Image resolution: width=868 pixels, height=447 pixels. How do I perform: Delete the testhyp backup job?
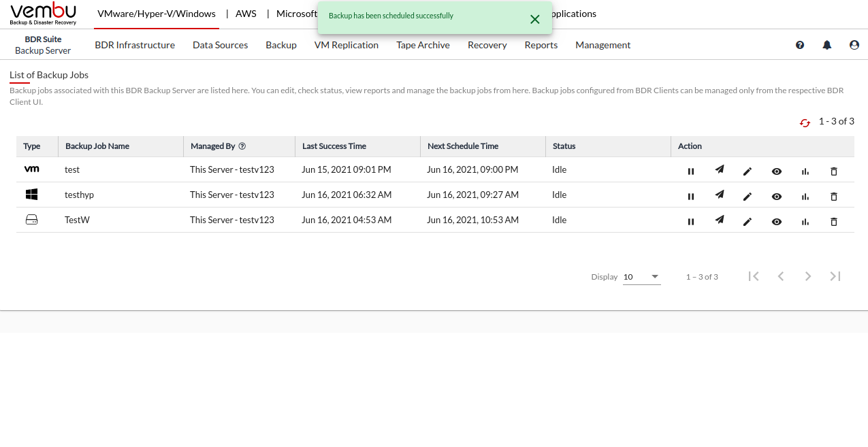click(834, 197)
